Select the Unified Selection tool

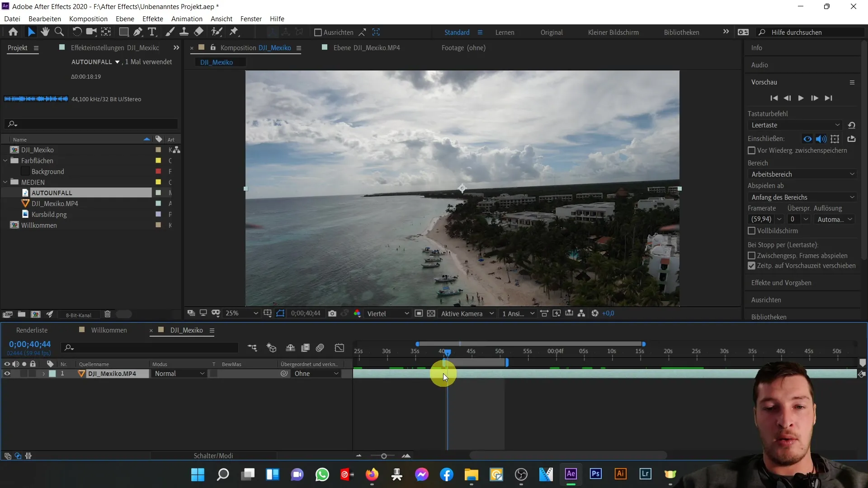(x=31, y=32)
